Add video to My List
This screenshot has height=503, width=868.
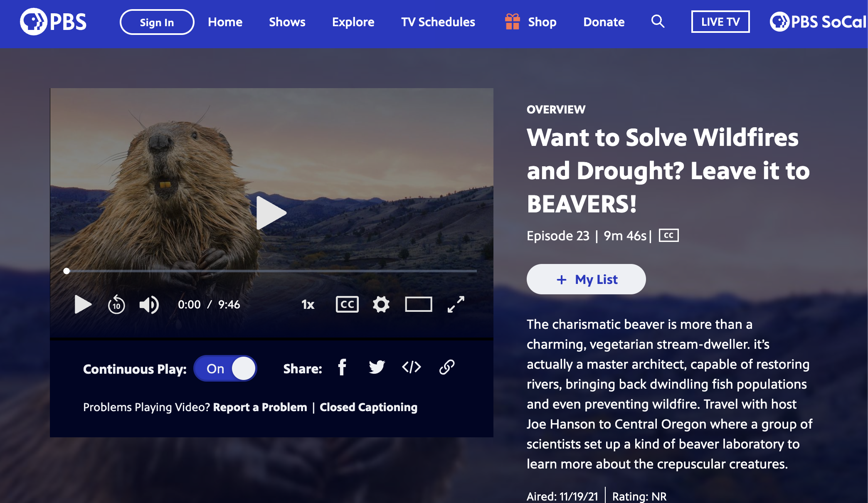(x=586, y=279)
